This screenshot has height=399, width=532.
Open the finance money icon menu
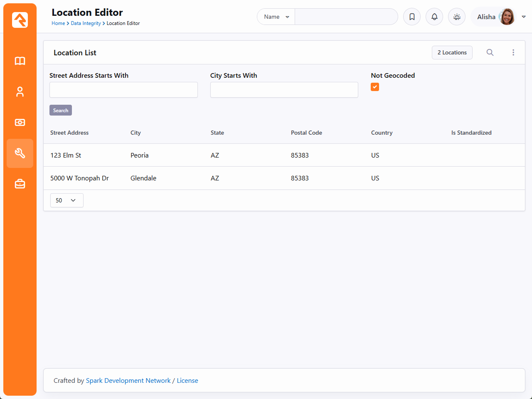tap(20, 123)
